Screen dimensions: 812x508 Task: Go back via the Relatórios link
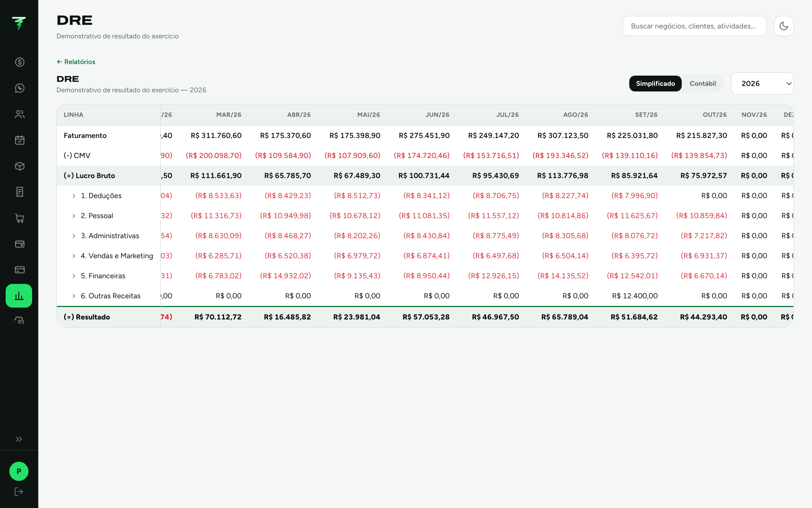pos(76,62)
